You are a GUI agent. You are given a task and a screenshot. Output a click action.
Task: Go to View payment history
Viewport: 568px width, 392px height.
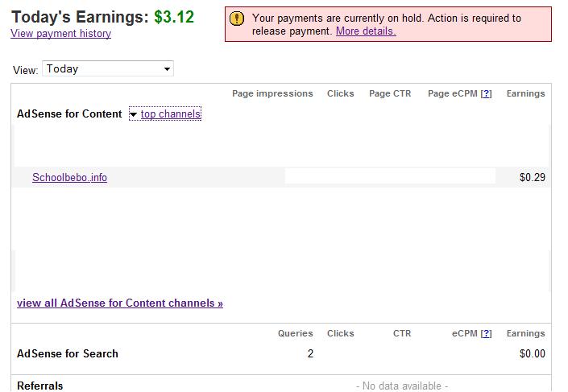[60, 34]
